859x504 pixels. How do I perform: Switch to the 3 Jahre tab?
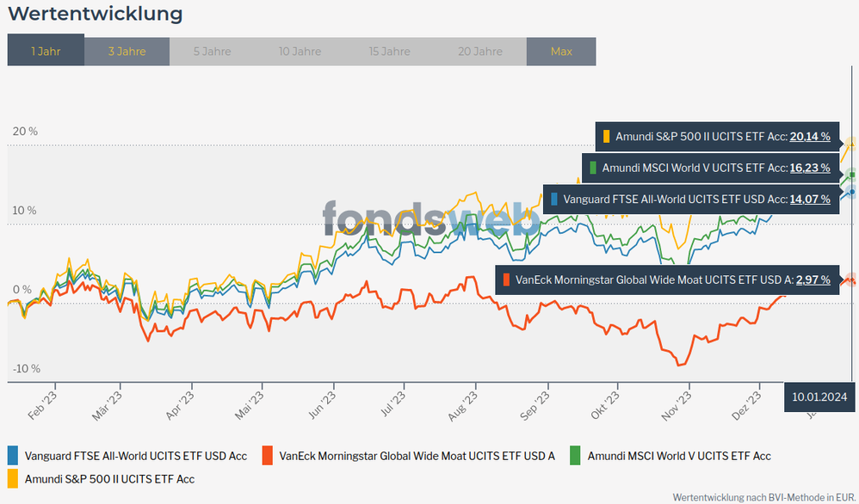pos(127,51)
